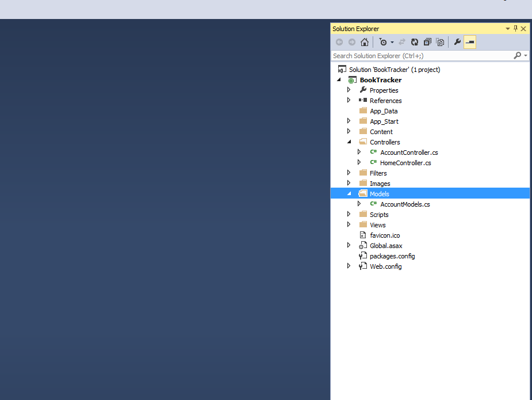Click the search magnifier icon

click(518, 55)
